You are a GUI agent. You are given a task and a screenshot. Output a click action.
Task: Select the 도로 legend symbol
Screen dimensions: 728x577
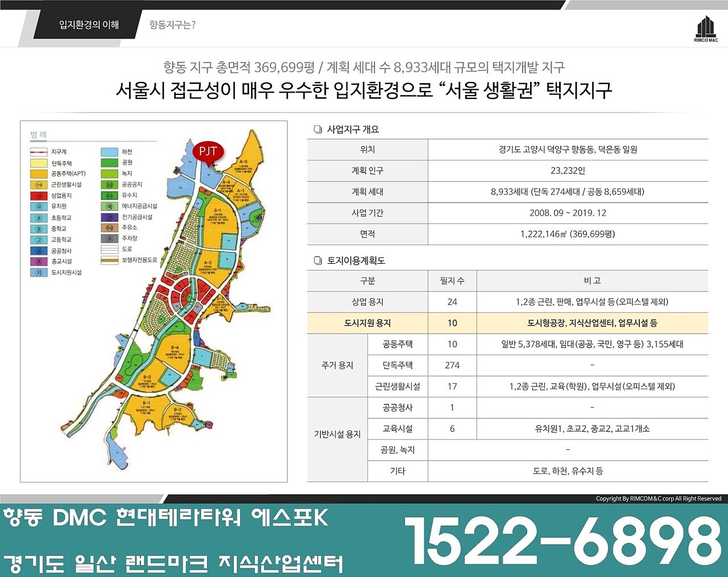point(109,249)
